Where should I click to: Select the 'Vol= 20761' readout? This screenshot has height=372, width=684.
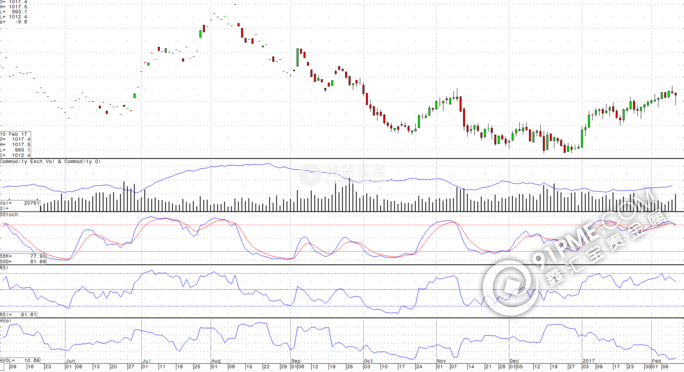click(x=20, y=203)
